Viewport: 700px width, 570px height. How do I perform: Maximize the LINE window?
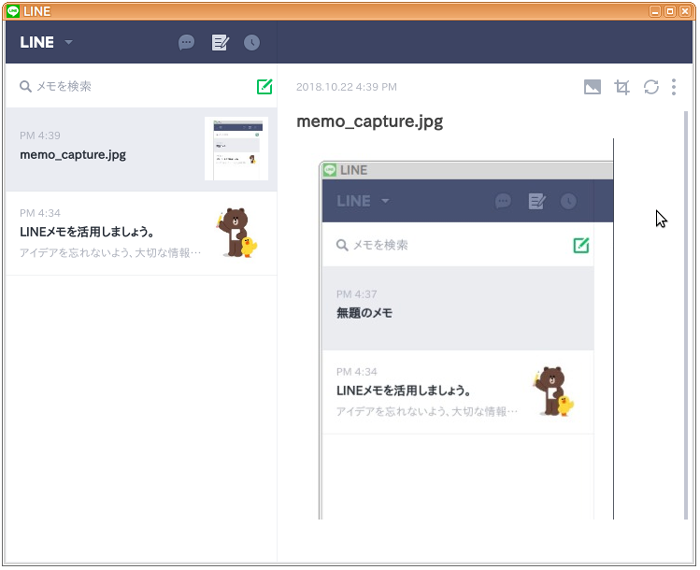(670, 11)
